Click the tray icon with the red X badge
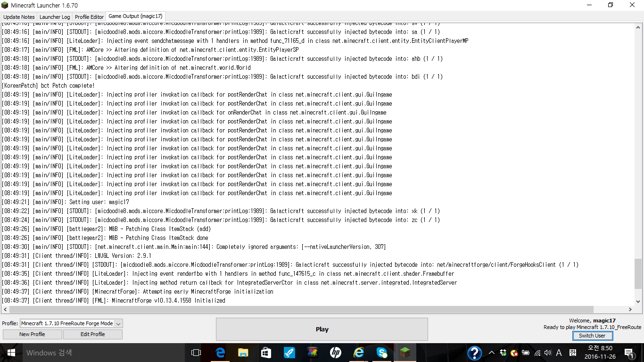Screen dimensions: 644x362 pos(514,353)
